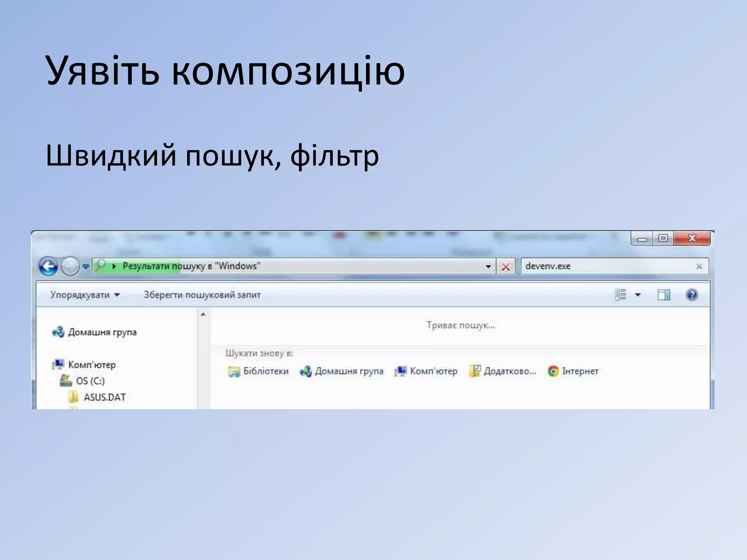The width and height of the screenshot is (747, 560).
Task: Open the recent pages dropdown arrow
Action: 86,267
